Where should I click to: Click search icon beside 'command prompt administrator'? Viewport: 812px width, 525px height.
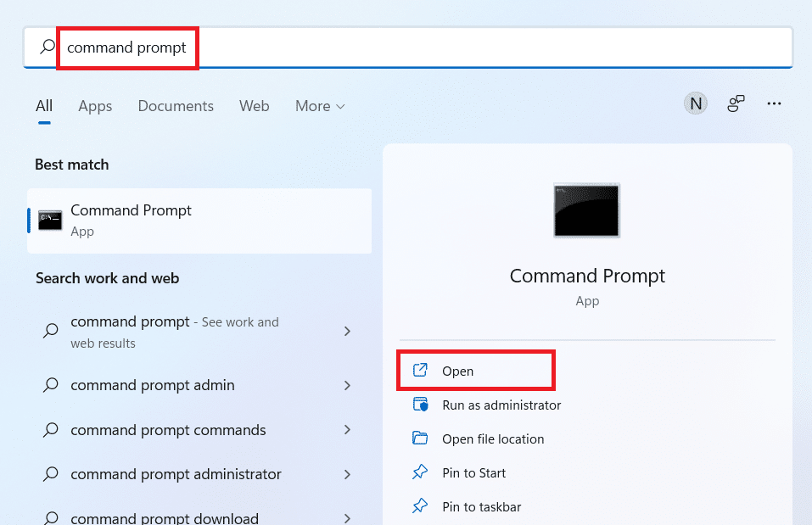50,474
